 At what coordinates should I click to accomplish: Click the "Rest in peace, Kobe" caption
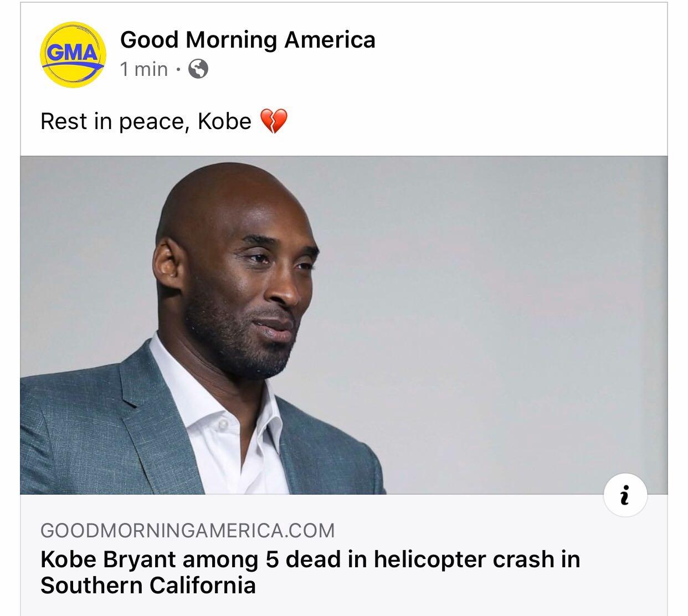tap(146, 121)
